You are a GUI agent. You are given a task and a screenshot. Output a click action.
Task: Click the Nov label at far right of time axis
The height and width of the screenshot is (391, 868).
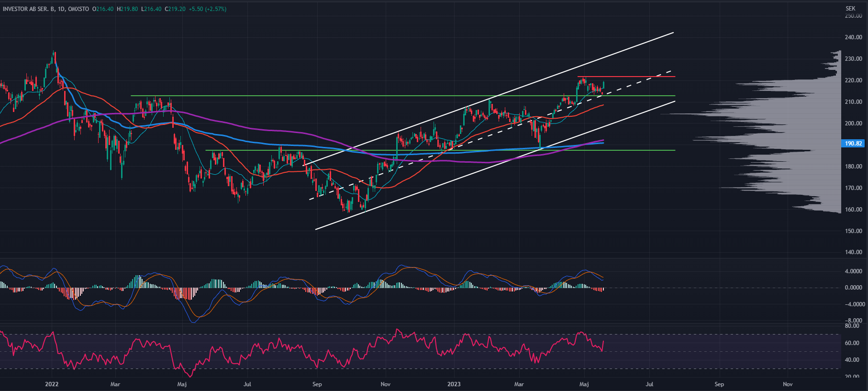click(x=788, y=384)
